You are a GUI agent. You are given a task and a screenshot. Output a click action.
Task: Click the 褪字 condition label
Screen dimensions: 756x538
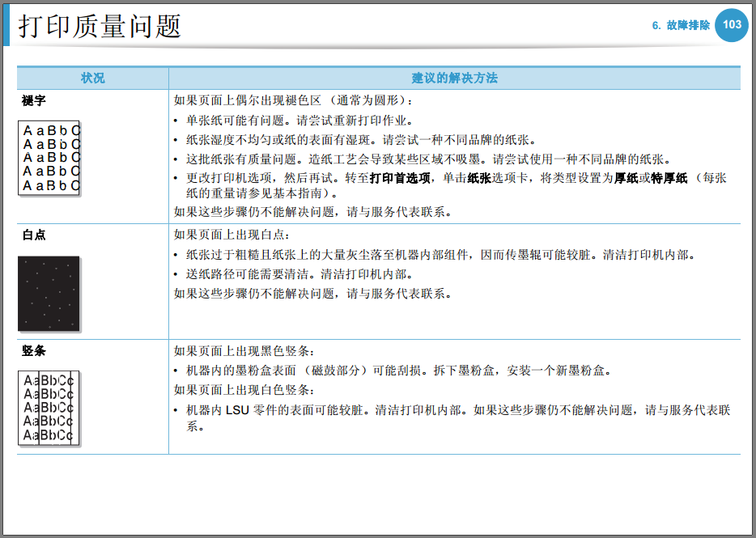34,101
